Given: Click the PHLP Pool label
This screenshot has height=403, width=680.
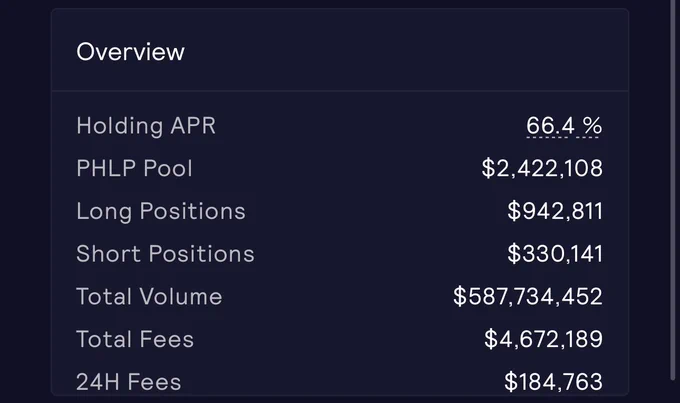Looking at the screenshot, I should 134,168.
